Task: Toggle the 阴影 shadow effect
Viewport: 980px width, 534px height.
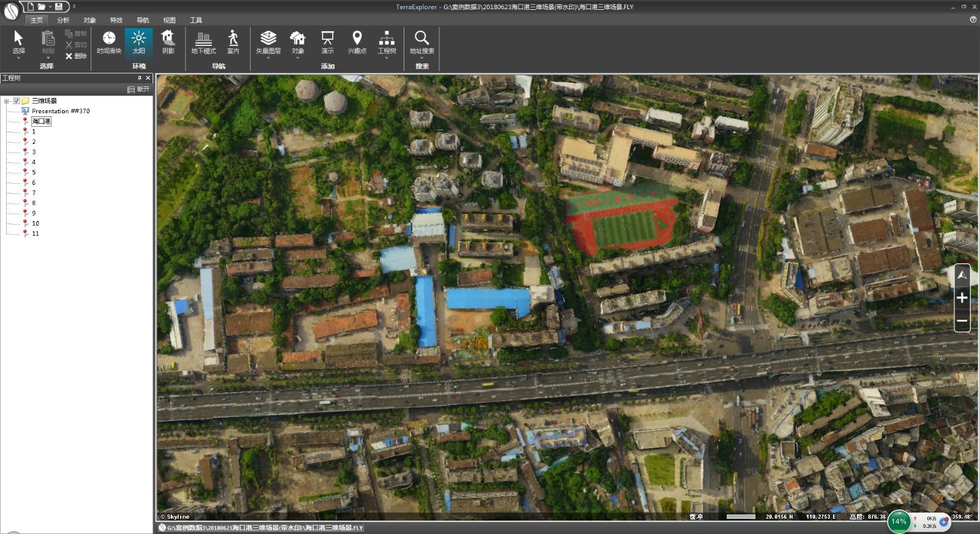Action: coord(168,43)
